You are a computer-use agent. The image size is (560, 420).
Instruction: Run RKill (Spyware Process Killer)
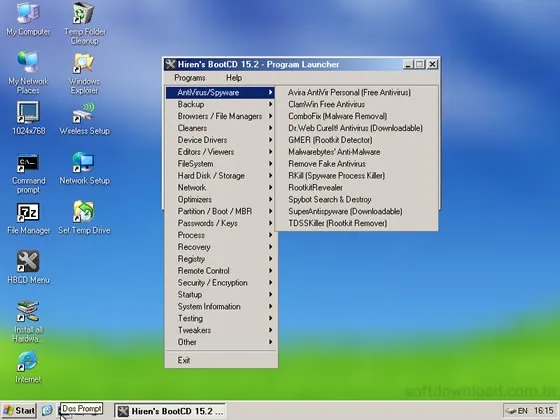pos(356,176)
